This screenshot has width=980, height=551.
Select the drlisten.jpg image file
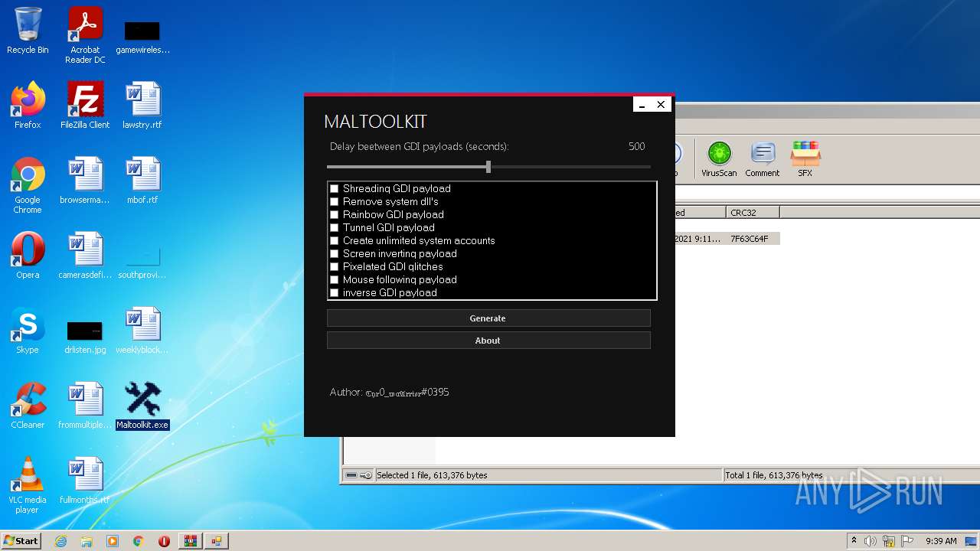pos(85,337)
